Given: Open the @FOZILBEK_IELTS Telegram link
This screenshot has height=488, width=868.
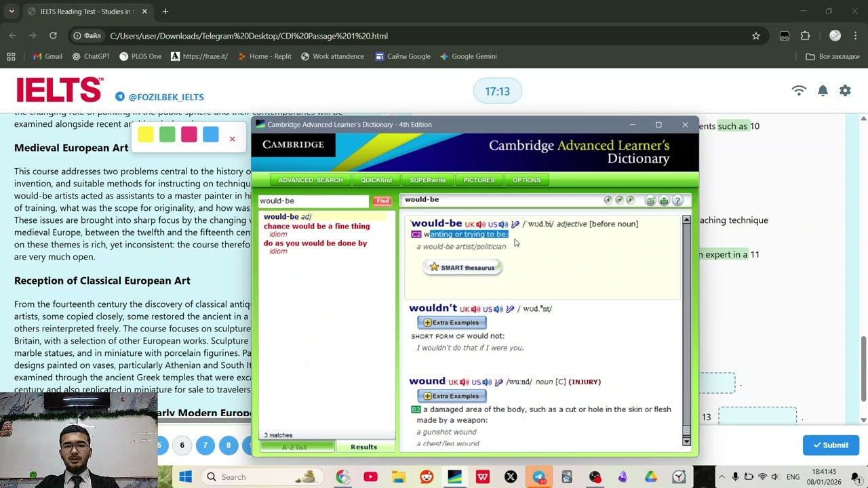Looking at the screenshot, I should 160,97.
